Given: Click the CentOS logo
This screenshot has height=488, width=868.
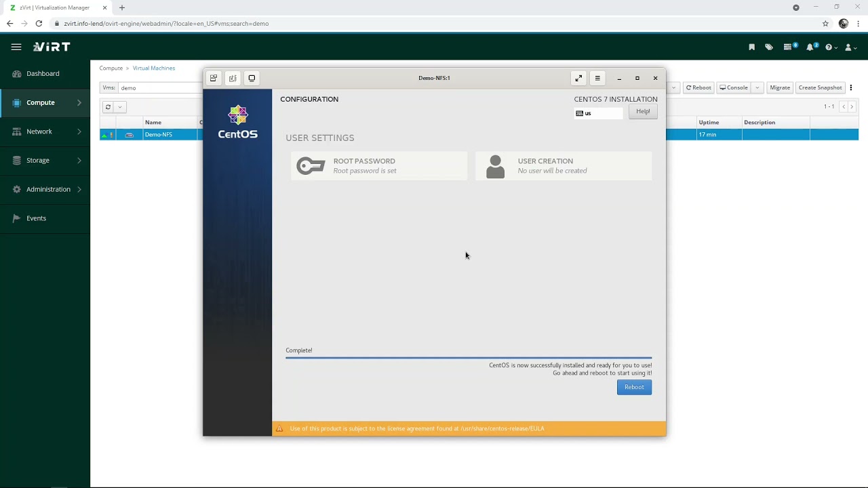Looking at the screenshot, I should (237, 122).
